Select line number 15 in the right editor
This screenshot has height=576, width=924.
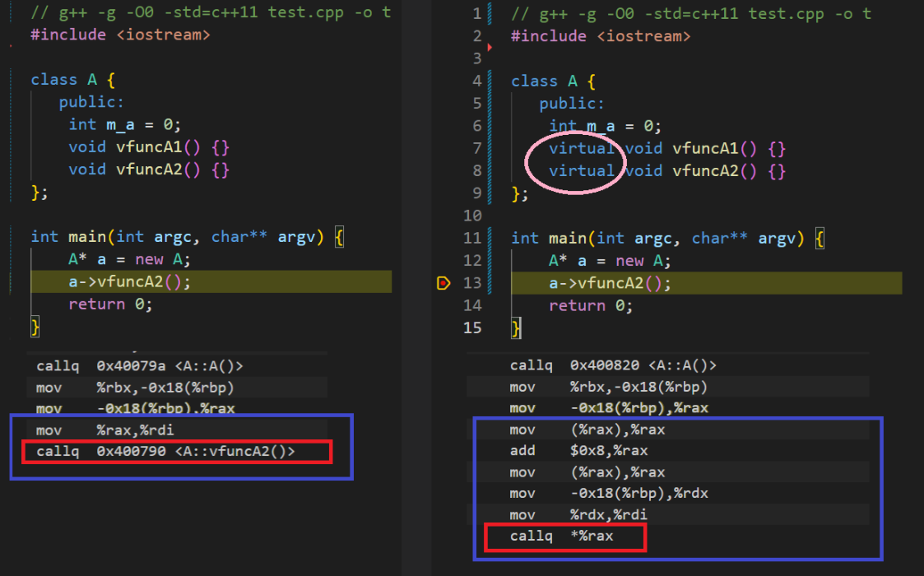click(472, 327)
